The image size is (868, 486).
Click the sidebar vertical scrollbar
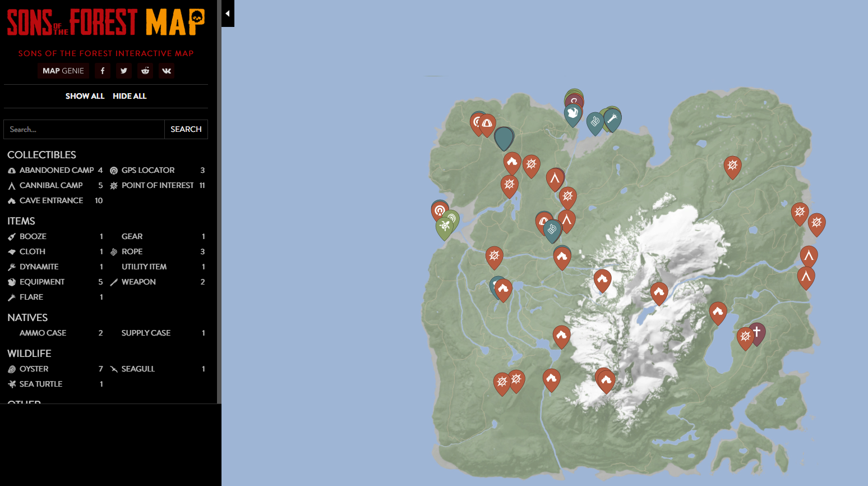click(x=219, y=202)
